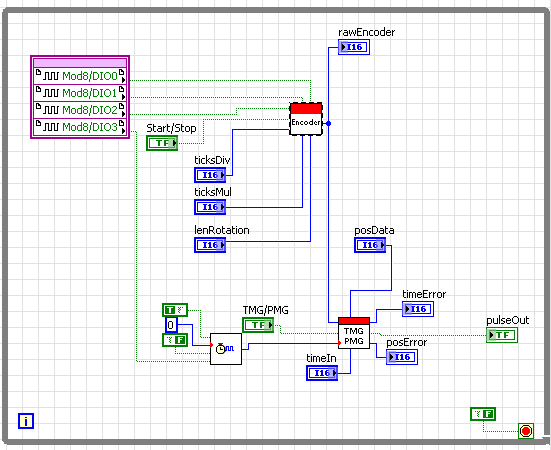Click the posError label
The width and height of the screenshot is (551, 450).
pos(407,342)
